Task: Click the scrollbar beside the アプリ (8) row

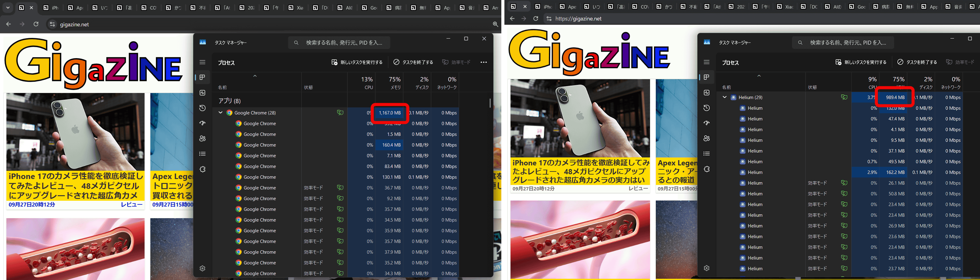Action: pos(490,103)
